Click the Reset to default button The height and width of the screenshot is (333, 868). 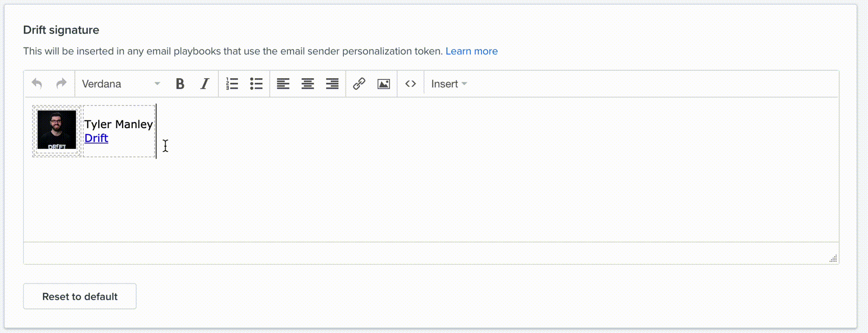(80, 296)
